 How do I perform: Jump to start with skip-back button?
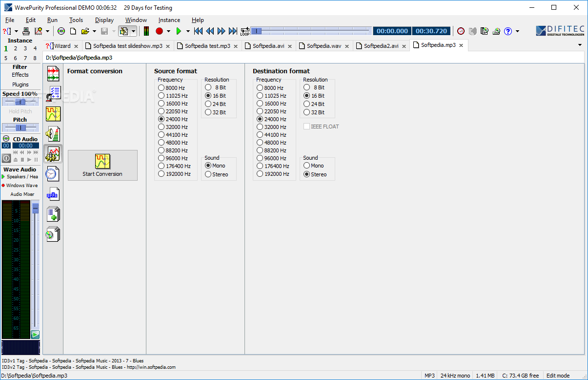[198, 31]
